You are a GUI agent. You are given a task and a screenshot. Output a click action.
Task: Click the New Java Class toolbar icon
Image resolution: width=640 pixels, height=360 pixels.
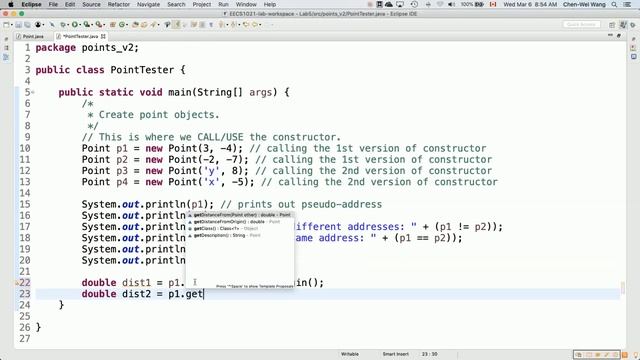pos(122,25)
